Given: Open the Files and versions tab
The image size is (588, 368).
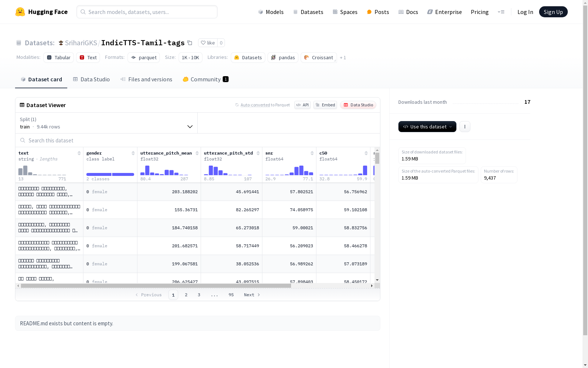Looking at the screenshot, I should [x=146, y=79].
